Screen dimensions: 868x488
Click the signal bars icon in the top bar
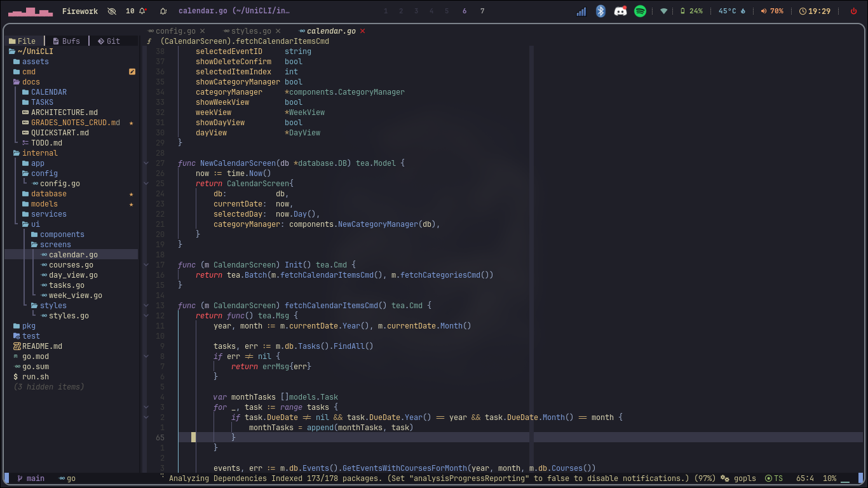click(x=580, y=11)
